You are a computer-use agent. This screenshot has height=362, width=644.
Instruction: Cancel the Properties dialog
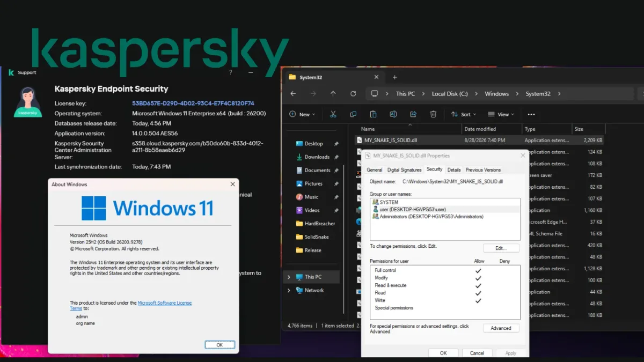tap(477, 353)
